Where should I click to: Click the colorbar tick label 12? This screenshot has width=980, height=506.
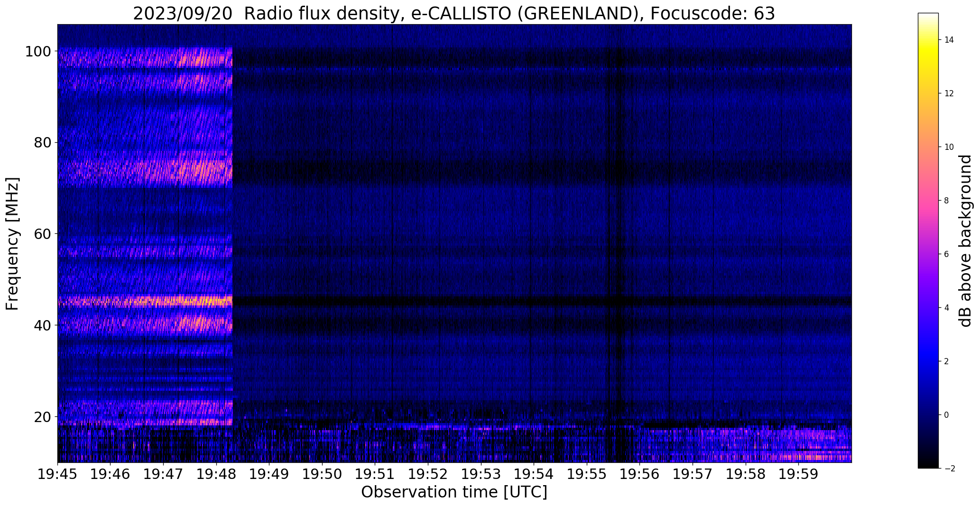pos(949,93)
